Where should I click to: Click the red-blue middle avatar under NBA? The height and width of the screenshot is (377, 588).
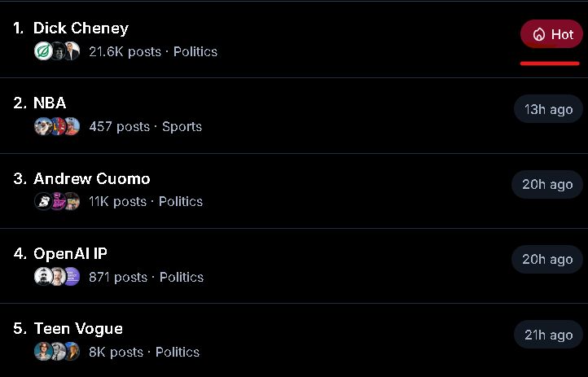point(57,126)
